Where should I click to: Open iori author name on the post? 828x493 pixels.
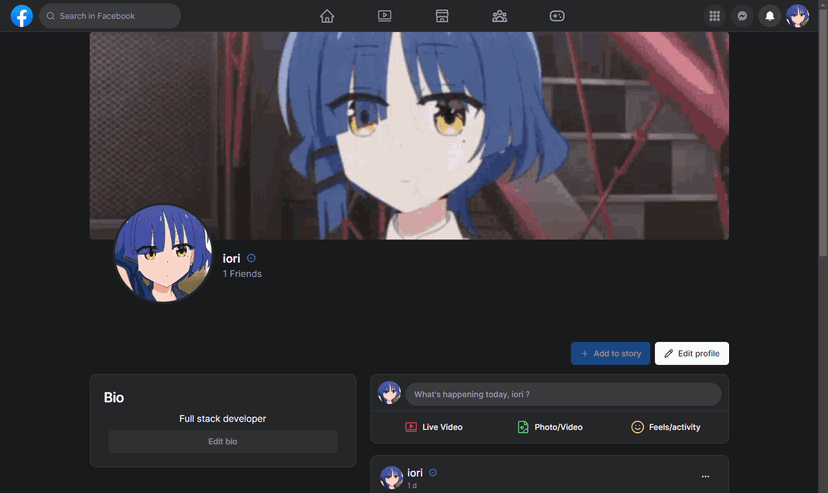(415, 473)
